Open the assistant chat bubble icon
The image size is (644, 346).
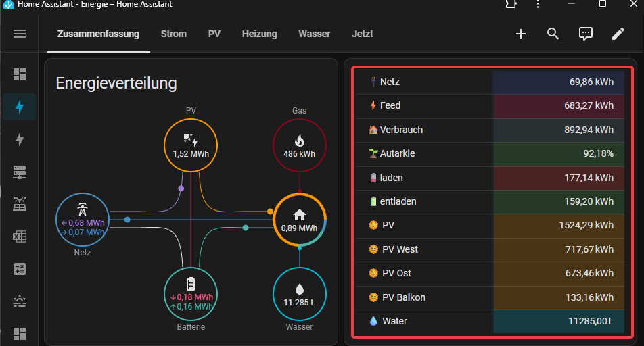(586, 34)
